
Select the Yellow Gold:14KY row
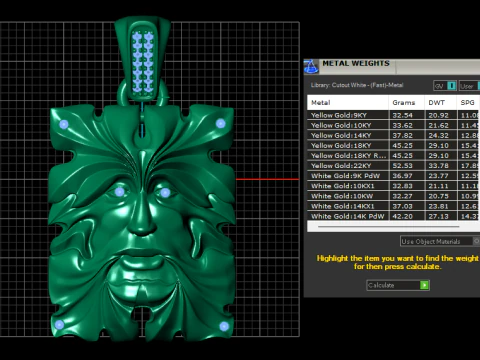(393, 135)
